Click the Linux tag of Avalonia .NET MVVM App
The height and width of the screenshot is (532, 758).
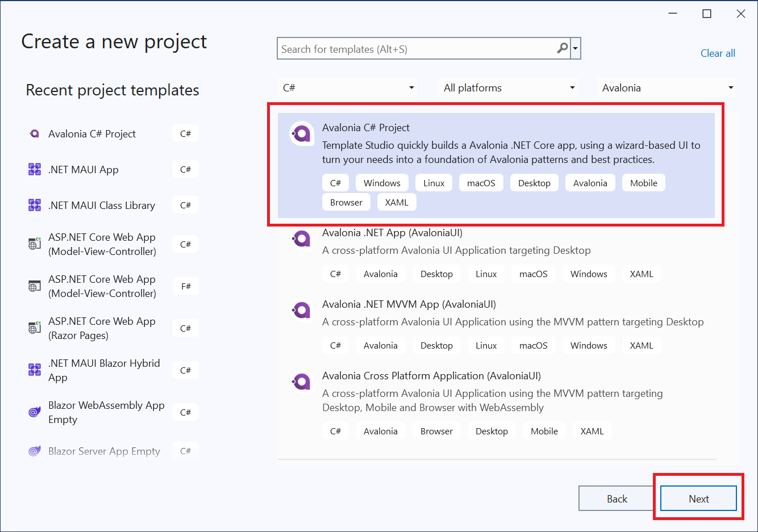point(486,345)
